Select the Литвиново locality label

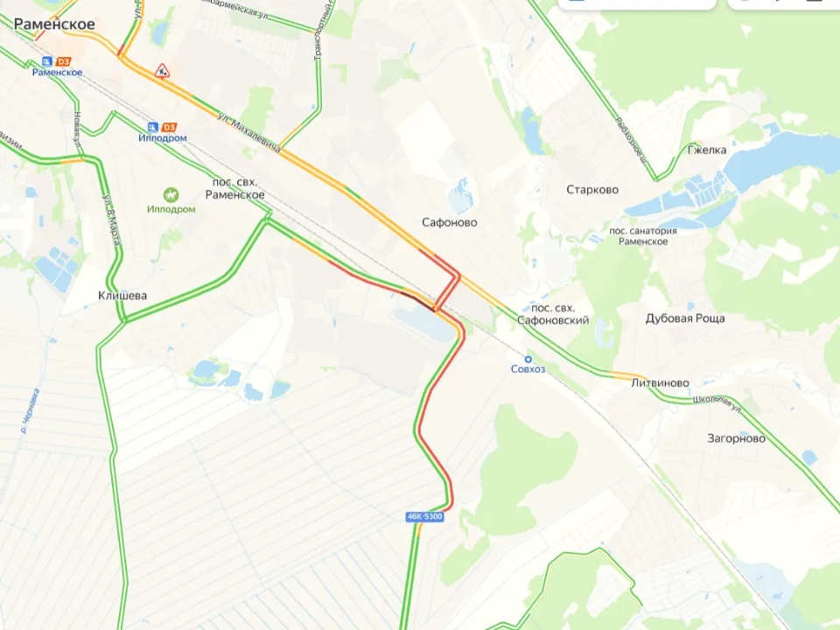(x=660, y=383)
